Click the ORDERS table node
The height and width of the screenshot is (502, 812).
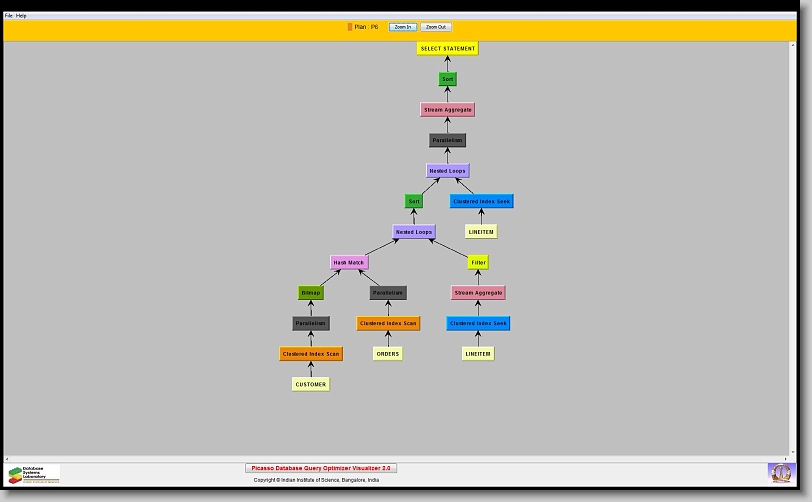click(388, 353)
